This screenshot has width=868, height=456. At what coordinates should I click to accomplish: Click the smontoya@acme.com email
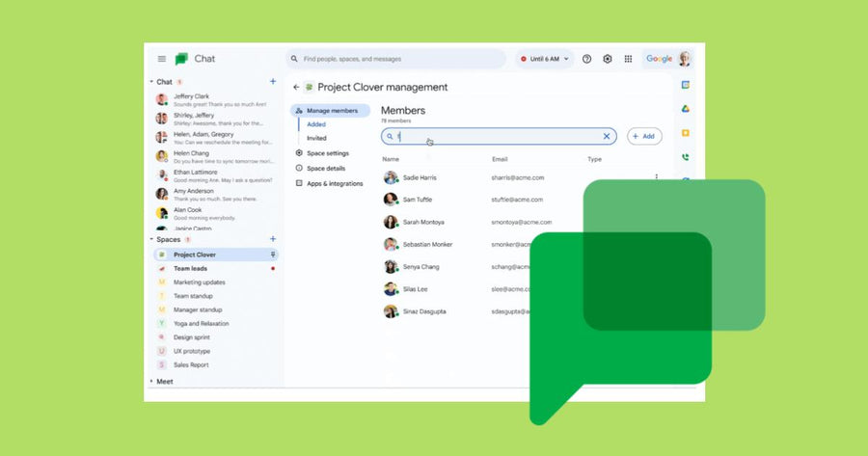tap(522, 222)
